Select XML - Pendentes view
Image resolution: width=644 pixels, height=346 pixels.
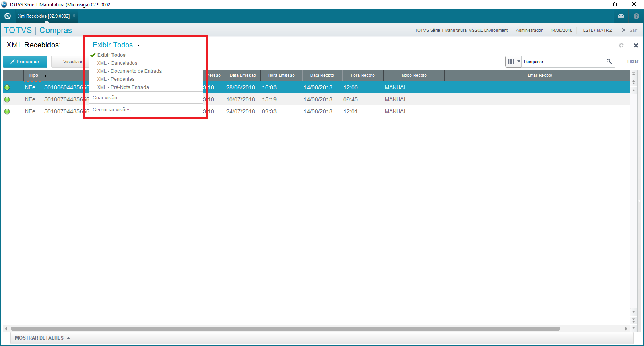tap(116, 79)
